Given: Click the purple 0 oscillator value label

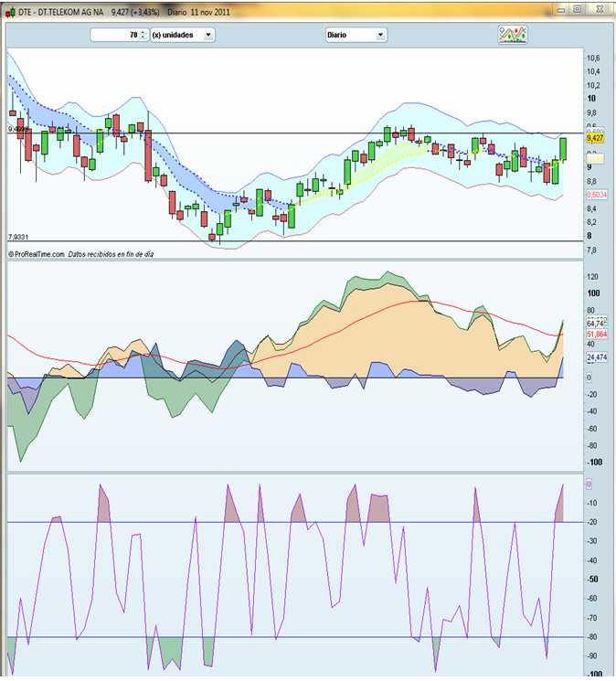Looking at the screenshot, I should pyautogui.click(x=589, y=484).
